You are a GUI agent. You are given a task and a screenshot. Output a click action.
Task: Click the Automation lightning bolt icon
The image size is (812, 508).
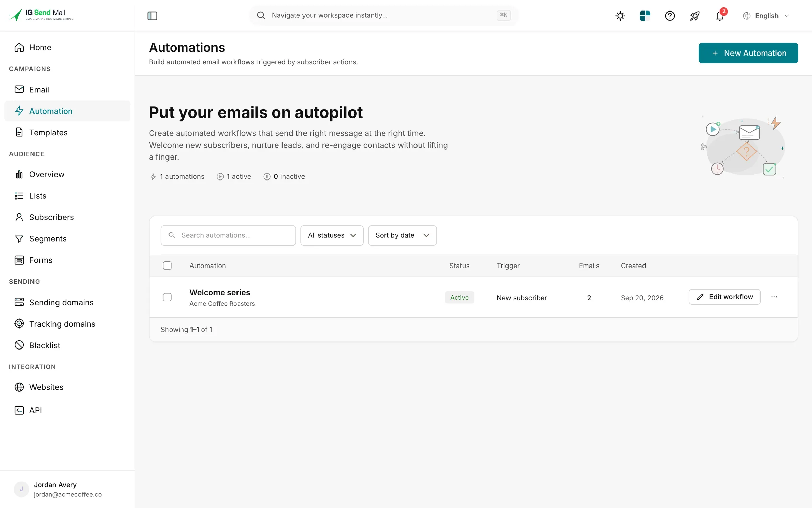(x=19, y=111)
